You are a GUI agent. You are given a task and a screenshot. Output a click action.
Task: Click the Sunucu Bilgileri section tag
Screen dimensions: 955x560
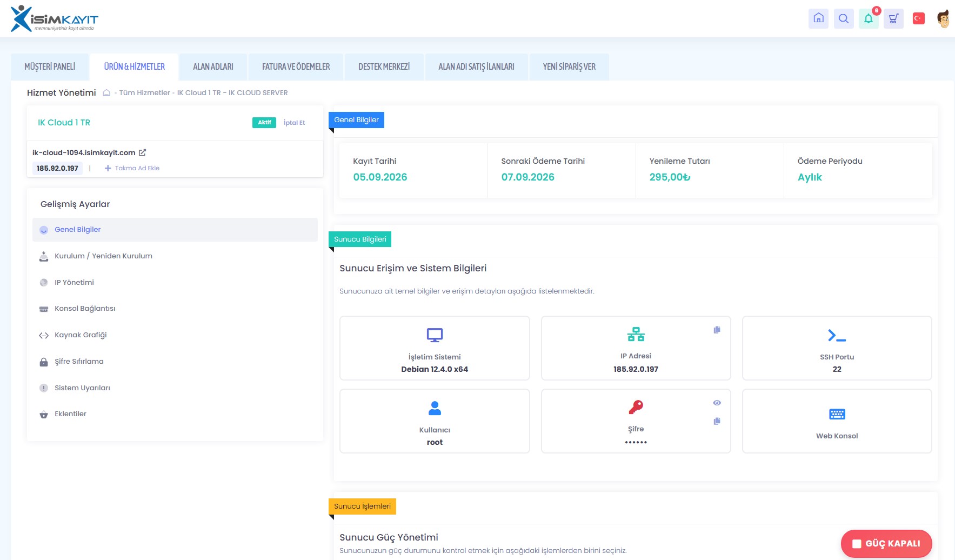360,239
